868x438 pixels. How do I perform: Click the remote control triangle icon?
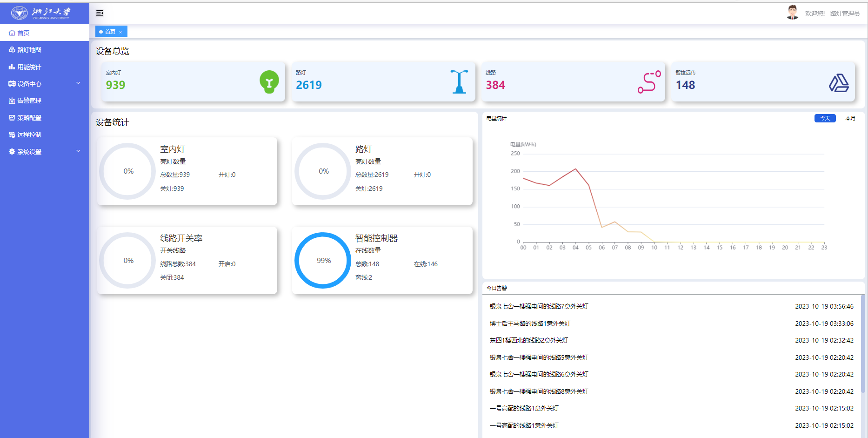point(839,83)
